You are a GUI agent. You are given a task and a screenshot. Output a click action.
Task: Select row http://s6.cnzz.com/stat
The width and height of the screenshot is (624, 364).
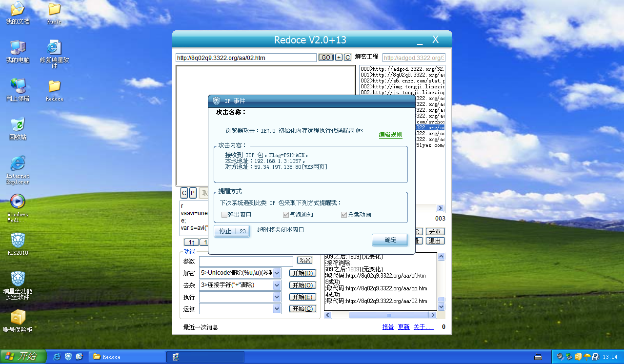click(x=403, y=81)
